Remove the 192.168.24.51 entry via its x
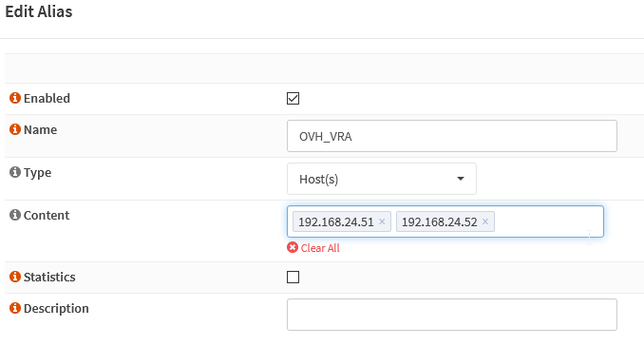This screenshot has width=644, height=346. pyautogui.click(x=382, y=221)
